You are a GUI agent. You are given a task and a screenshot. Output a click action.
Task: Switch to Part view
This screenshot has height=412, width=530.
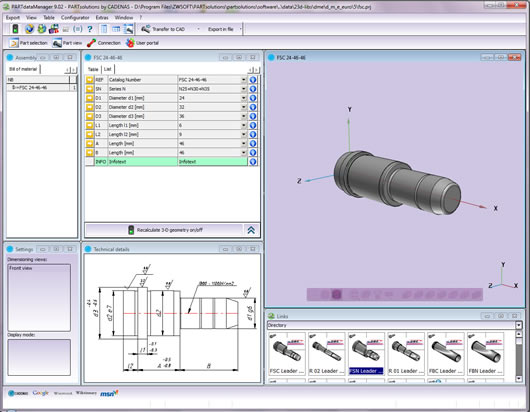click(67, 43)
